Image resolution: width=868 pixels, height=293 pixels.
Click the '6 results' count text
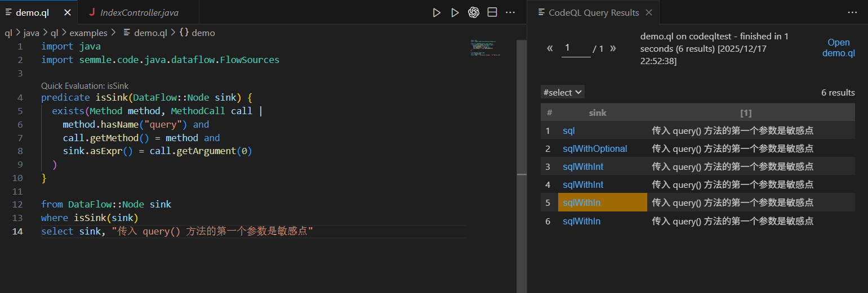point(838,92)
